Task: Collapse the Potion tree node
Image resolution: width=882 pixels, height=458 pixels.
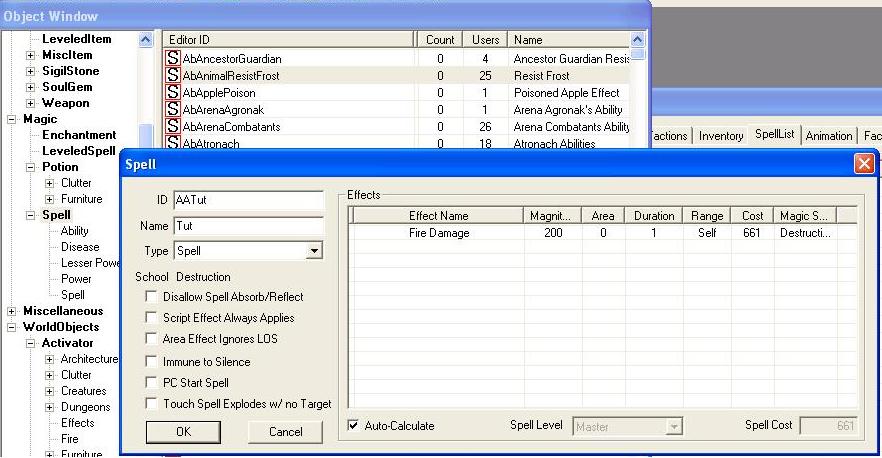Action: (30, 167)
